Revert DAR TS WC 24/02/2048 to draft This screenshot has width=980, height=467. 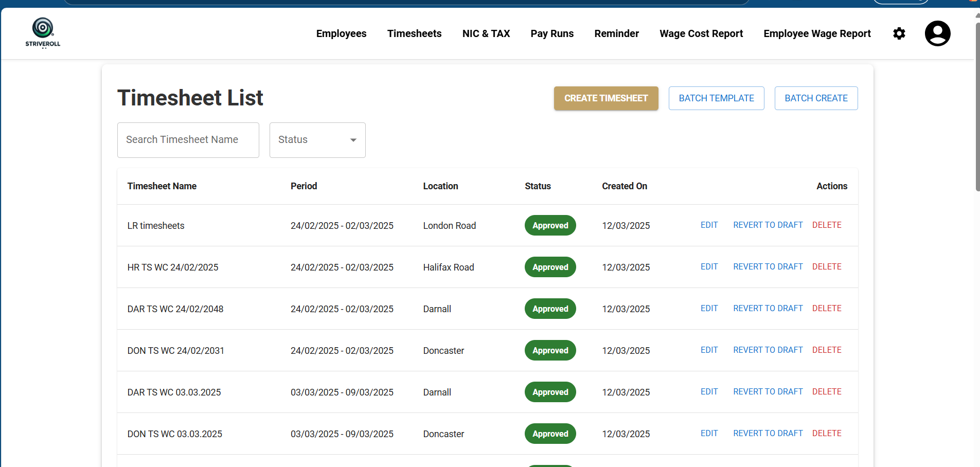tap(768, 309)
